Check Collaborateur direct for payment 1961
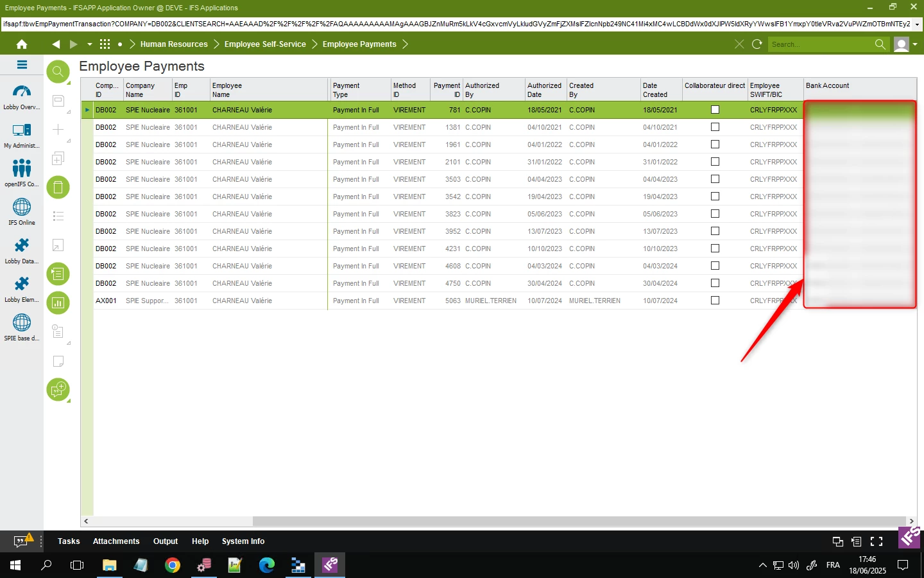Screen dimensions: 924x578 (x=715, y=144)
